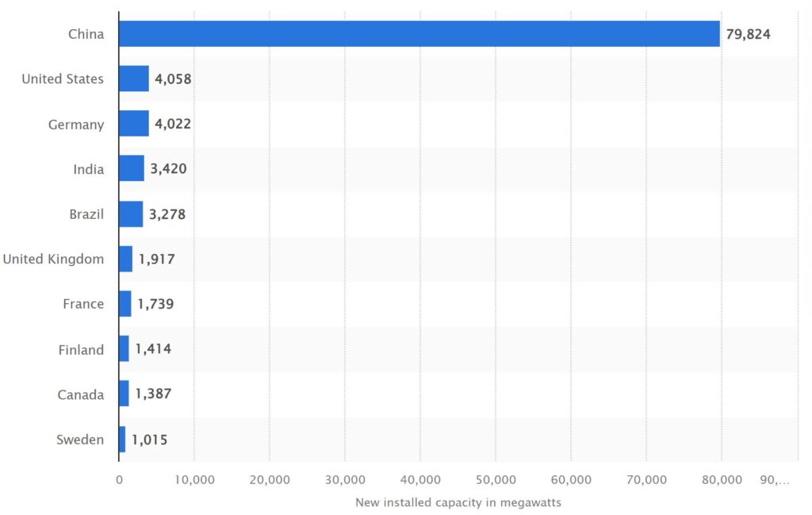Click the Canada country label
The image size is (812, 515).
80,394
